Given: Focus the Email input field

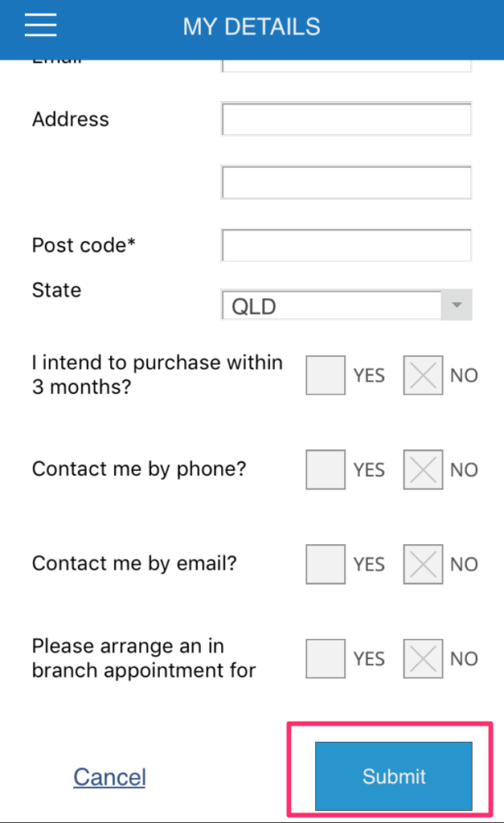Looking at the screenshot, I should point(346,63).
